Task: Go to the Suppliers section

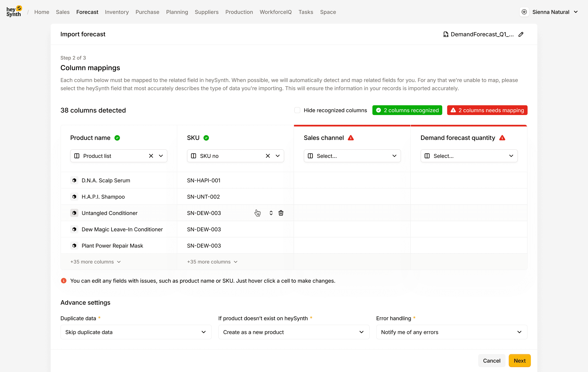Action: [x=206, y=12]
